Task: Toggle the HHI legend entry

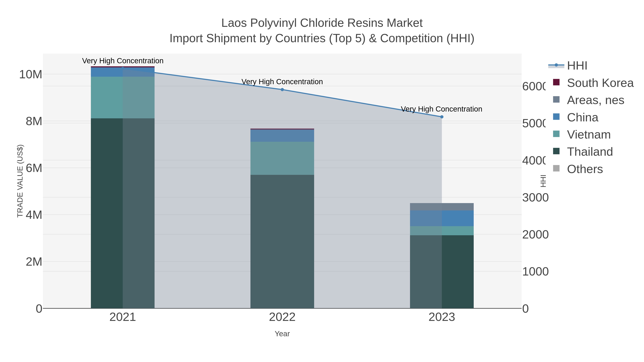Action: pos(568,65)
